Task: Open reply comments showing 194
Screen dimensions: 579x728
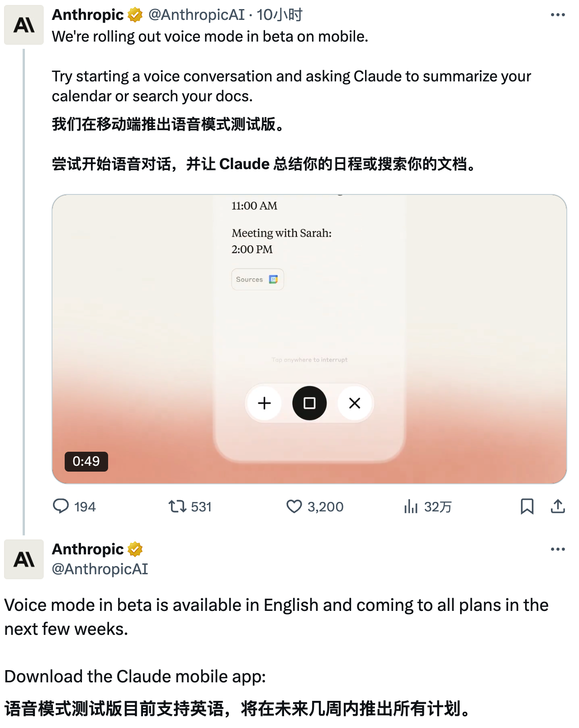Action: coord(74,506)
